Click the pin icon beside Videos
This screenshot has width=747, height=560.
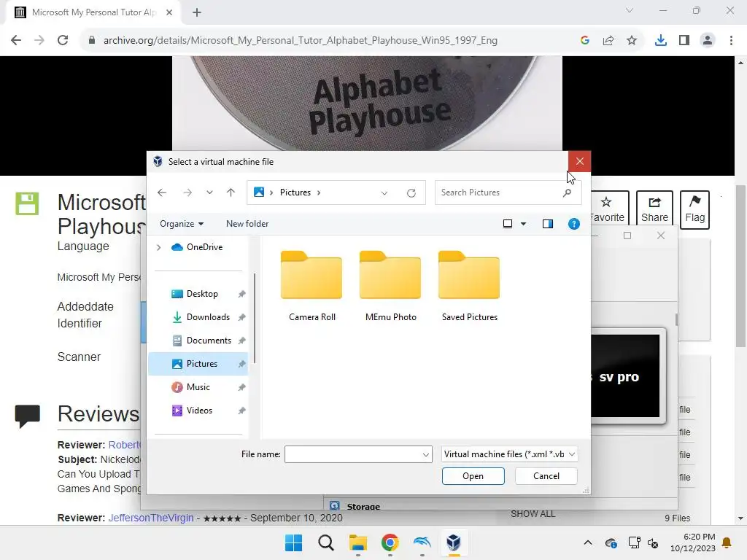(241, 411)
